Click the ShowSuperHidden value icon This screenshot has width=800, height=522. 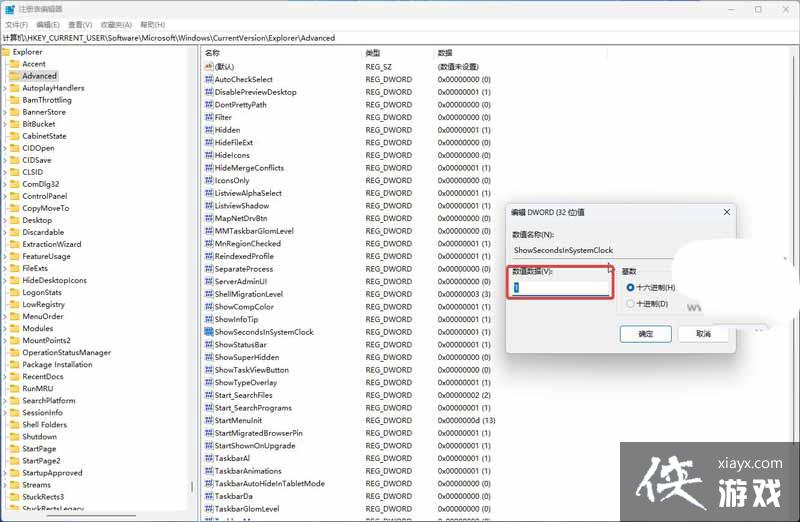[209, 357]
